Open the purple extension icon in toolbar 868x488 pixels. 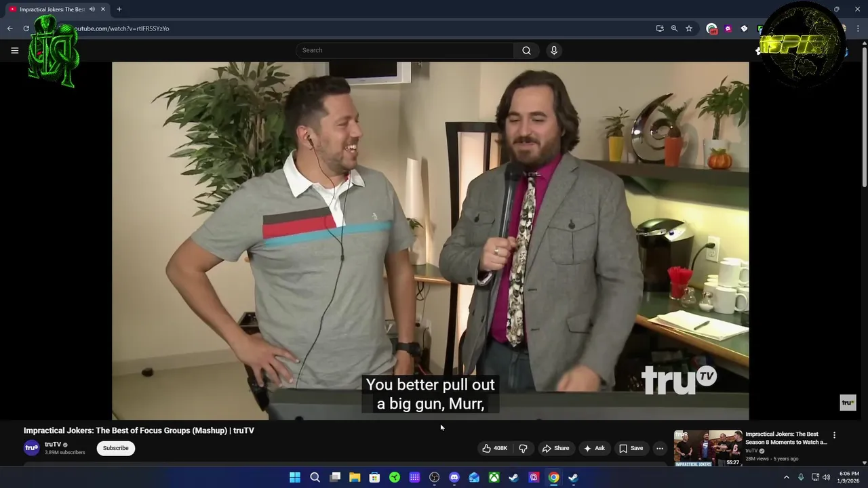coord(728,28)
